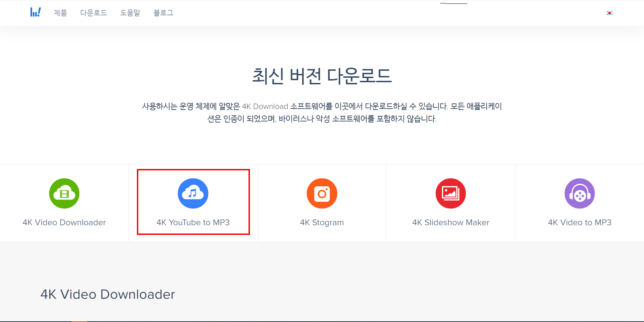Open the 블로그 menu item
The image size is (644, 322).
[x=164, y=13]
